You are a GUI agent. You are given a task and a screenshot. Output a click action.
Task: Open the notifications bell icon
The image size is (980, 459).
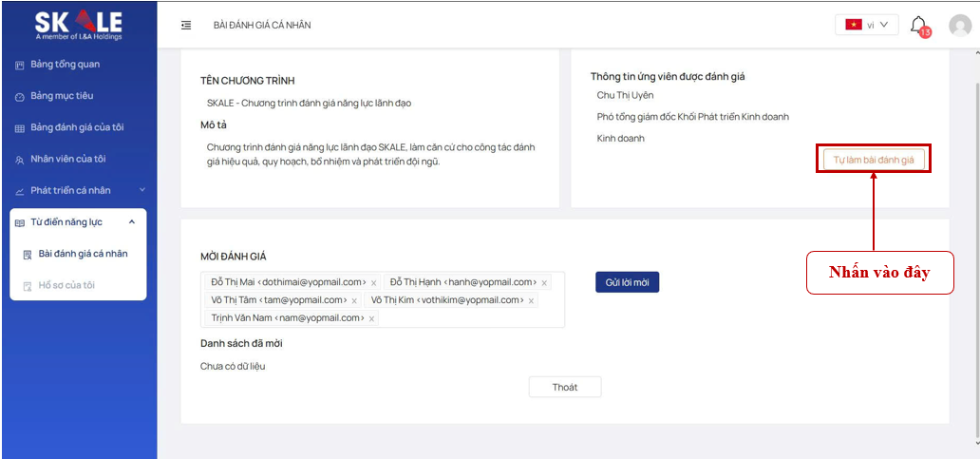(x=917, y=26)
